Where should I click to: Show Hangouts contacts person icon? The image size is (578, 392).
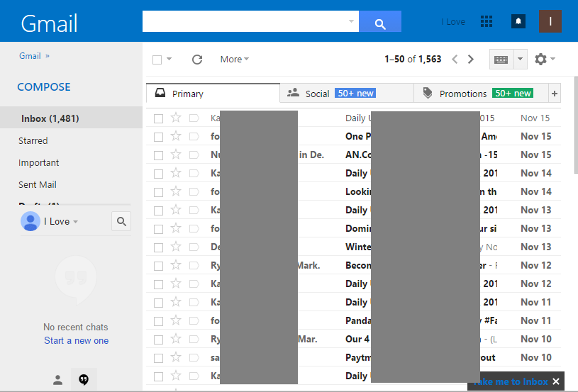pos(57,380)
